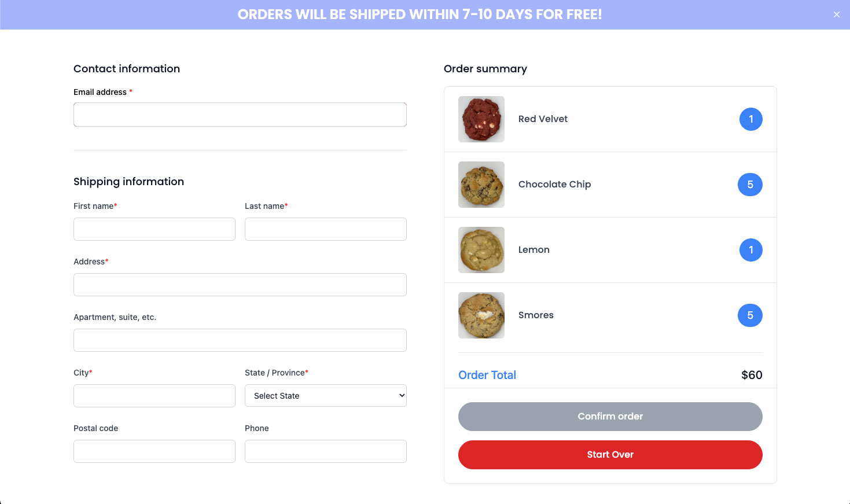The image size is (850, 504).
Task: Focus the Postal code input
Action: (154, 451)
